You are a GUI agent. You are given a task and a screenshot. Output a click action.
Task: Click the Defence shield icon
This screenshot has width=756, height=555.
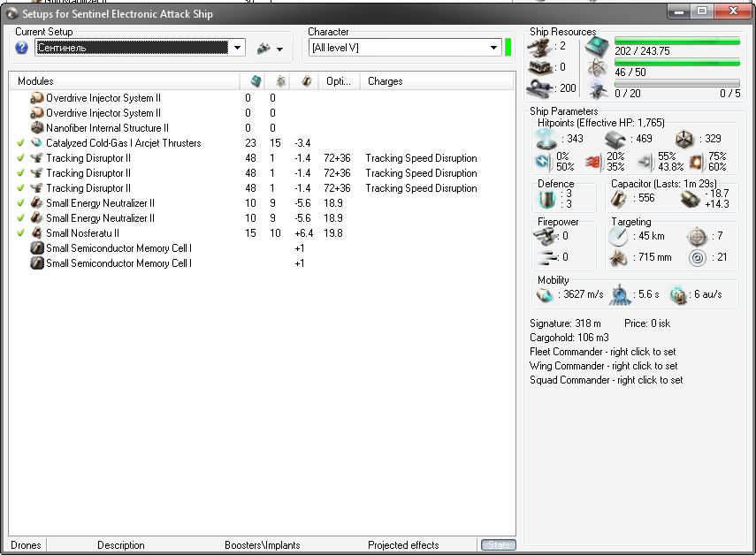[546, 199]
